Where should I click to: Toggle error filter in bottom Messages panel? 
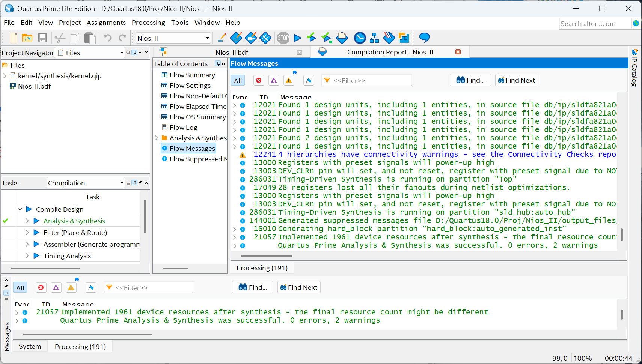(41, 287)
